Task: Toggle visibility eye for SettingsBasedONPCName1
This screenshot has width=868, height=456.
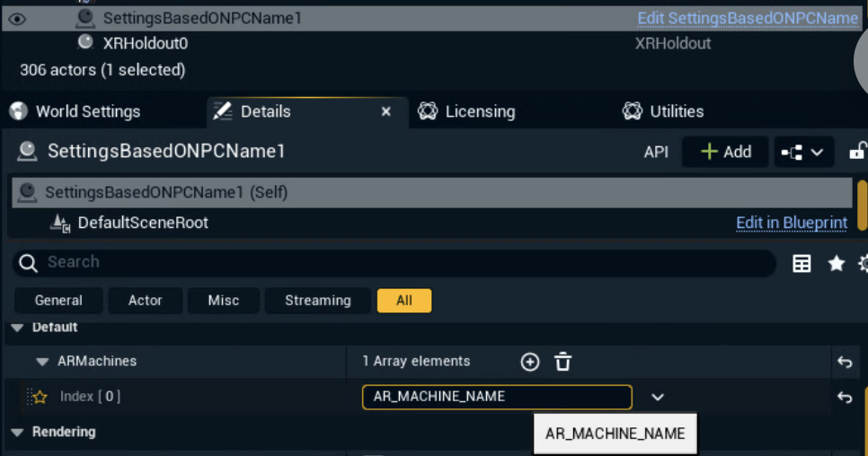Action: pos(17,18)
